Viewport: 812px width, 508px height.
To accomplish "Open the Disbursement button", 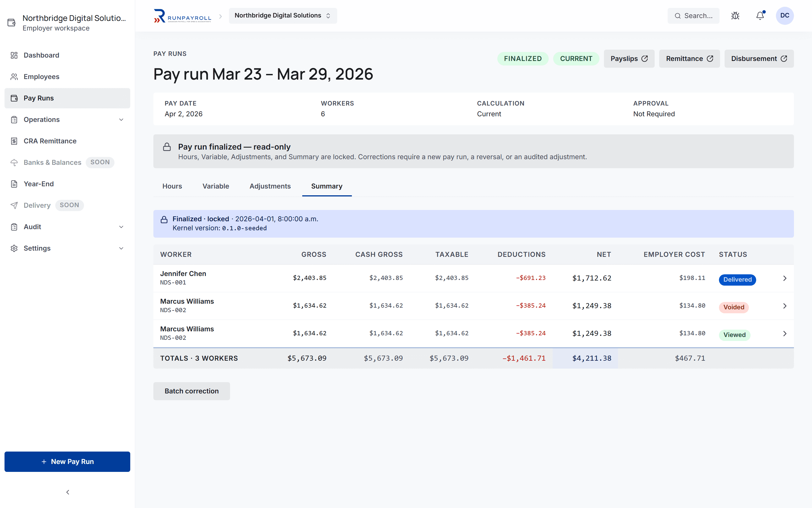I will (759, 59).
